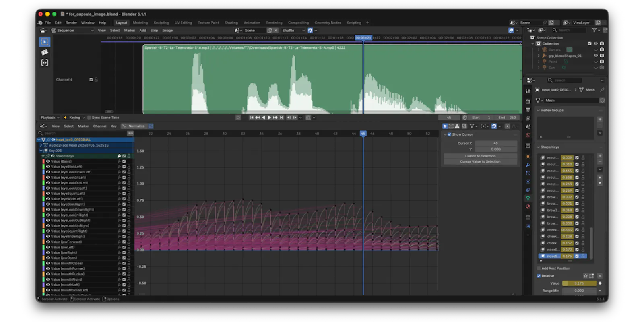644x322 pixels.
Task: Play the animation in reverse
Action: click(x=264, y=118)
